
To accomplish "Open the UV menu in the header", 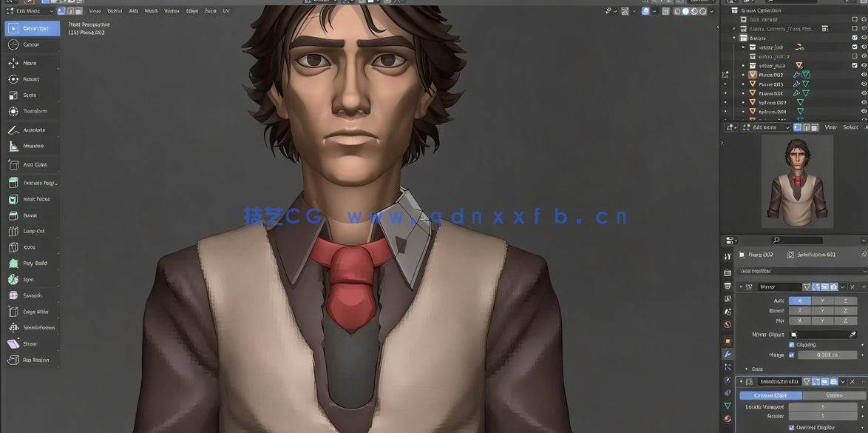I will (226, 10).
